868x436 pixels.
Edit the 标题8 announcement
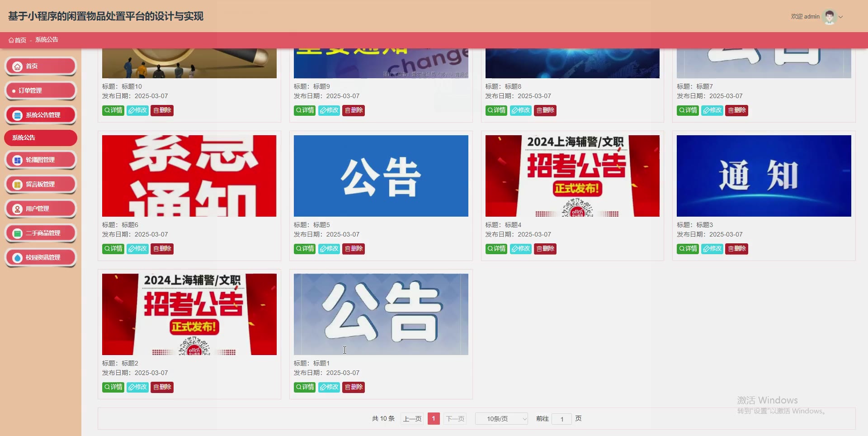pyautogui.click(x=521, y=110)
